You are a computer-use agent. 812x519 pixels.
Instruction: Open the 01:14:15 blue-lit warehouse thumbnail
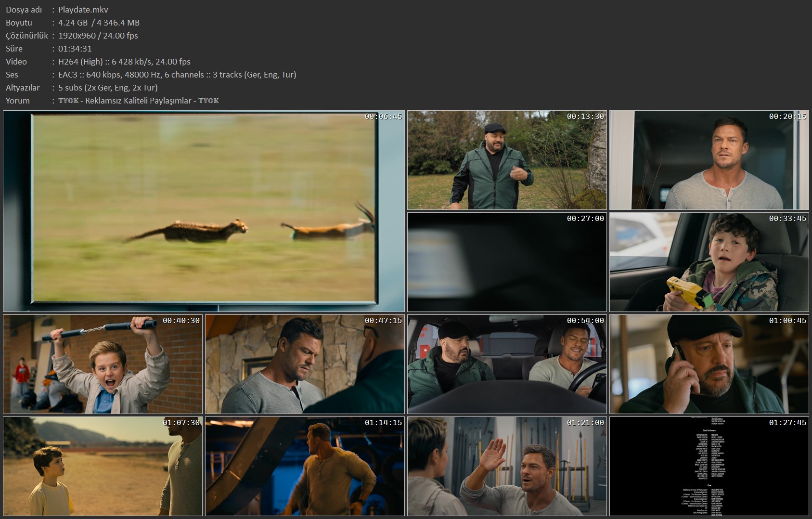pyautogui.click(x=305, y=467)
